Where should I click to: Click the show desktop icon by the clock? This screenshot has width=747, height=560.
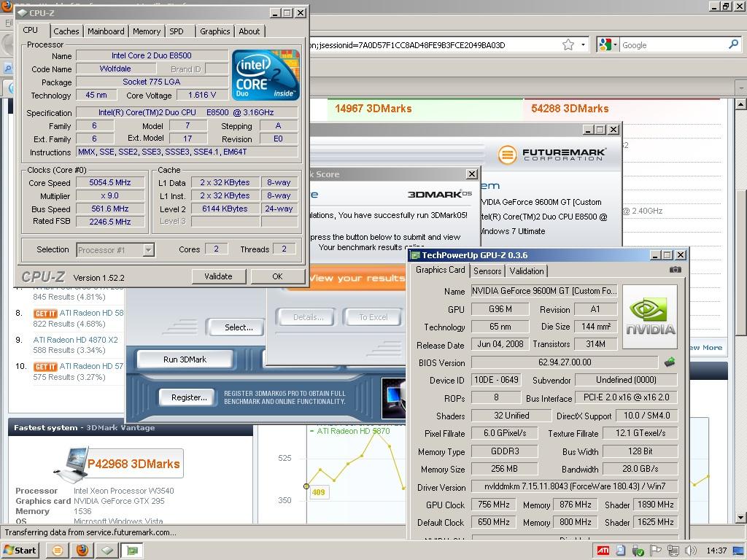point(738,551)
